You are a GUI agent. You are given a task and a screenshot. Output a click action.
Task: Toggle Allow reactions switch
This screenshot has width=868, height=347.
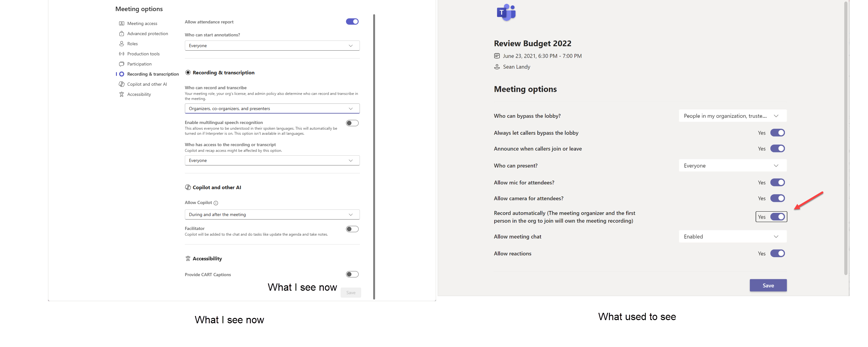[x=778, y=254]
